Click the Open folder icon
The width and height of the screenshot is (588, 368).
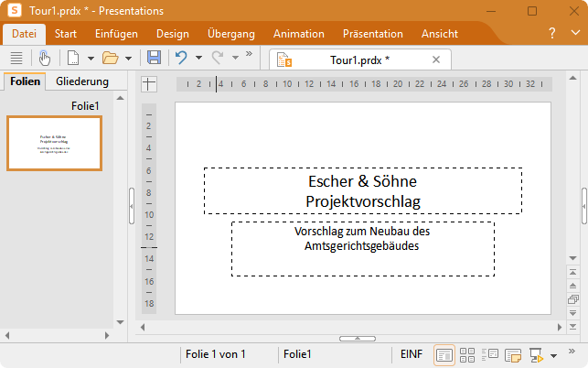tap(110, 59)
